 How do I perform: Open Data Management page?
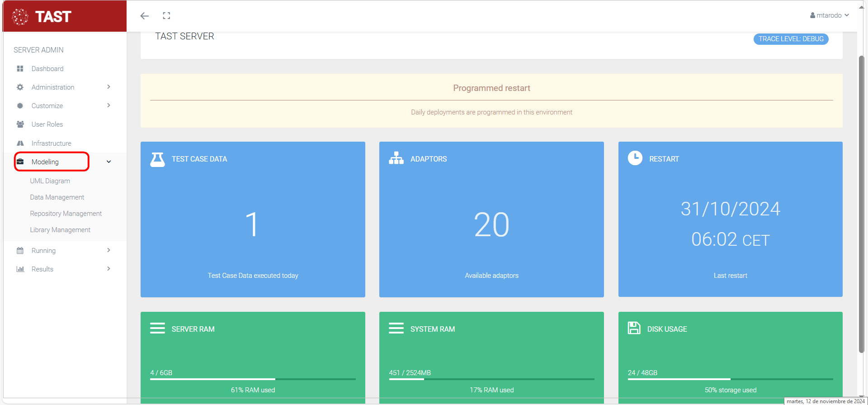pos(57,197)
